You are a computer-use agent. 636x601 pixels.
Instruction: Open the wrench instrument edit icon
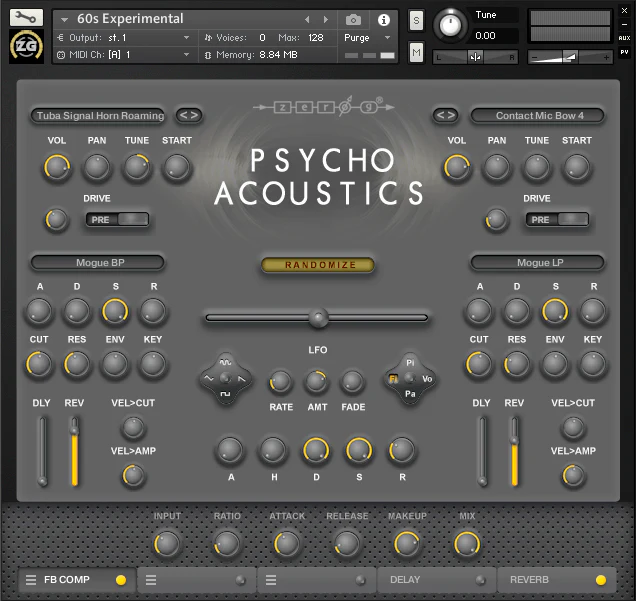(x=26, y=17)
